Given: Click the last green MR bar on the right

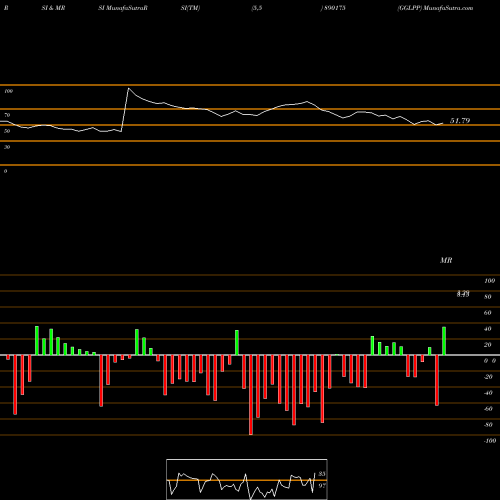Looking at the screenshot, I should 444,341.
